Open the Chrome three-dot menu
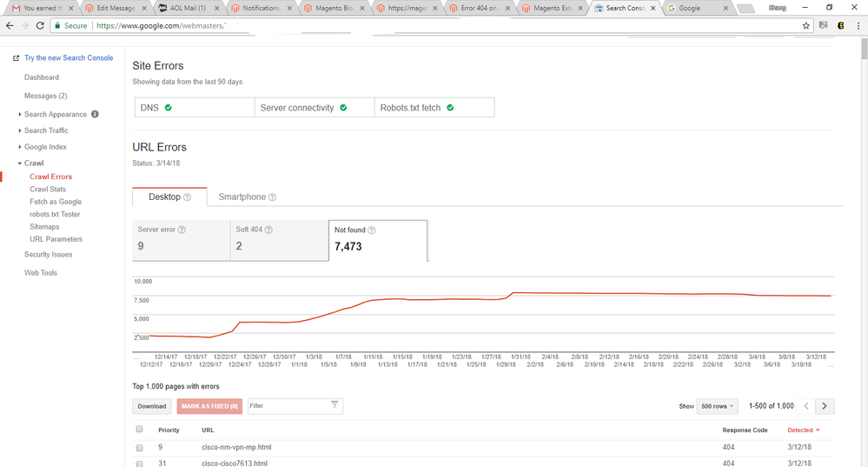868x467 pixels. tap(858, 26)
